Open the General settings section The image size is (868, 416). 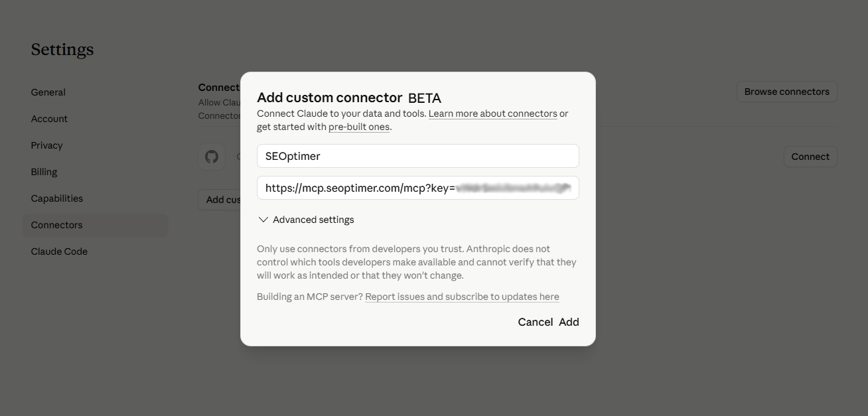coord(48,92)
